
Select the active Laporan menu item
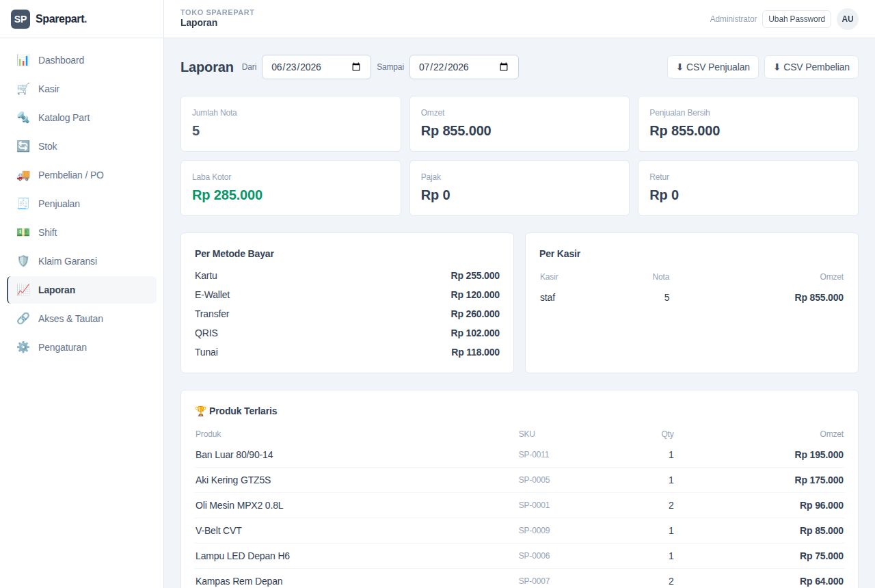point(81,290)
